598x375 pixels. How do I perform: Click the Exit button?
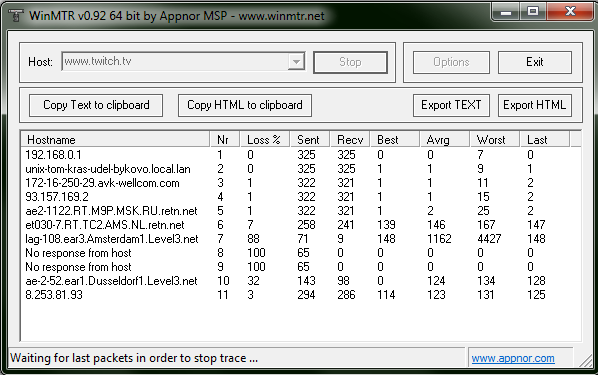535,62
